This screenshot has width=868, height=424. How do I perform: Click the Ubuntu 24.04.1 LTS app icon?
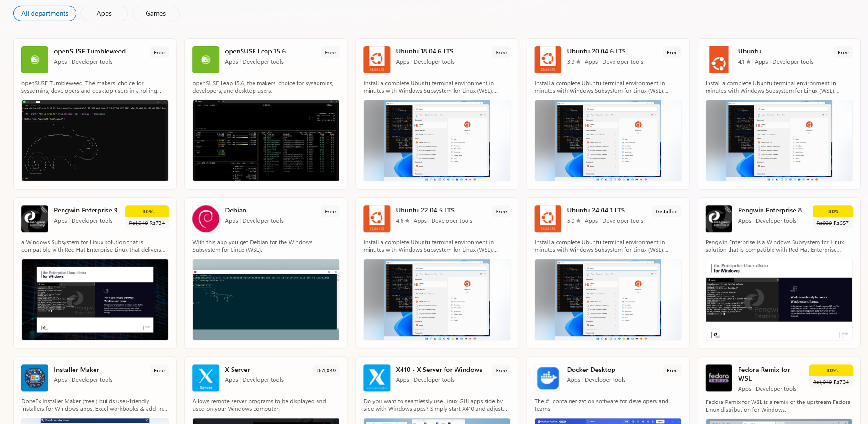coord(548,219)
